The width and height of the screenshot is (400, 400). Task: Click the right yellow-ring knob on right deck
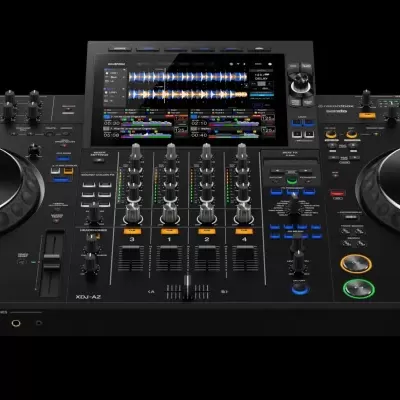pos(351,134)
